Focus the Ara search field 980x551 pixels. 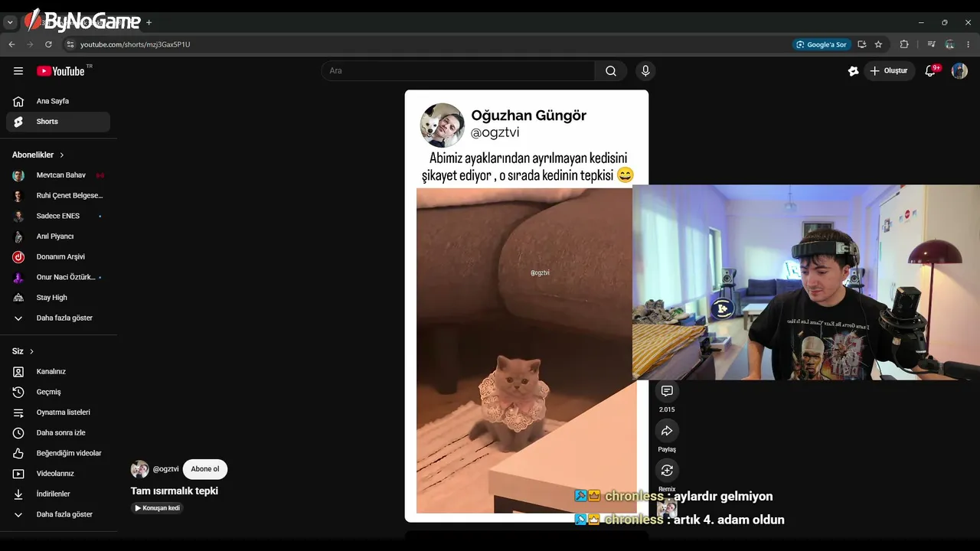point(459,71)
